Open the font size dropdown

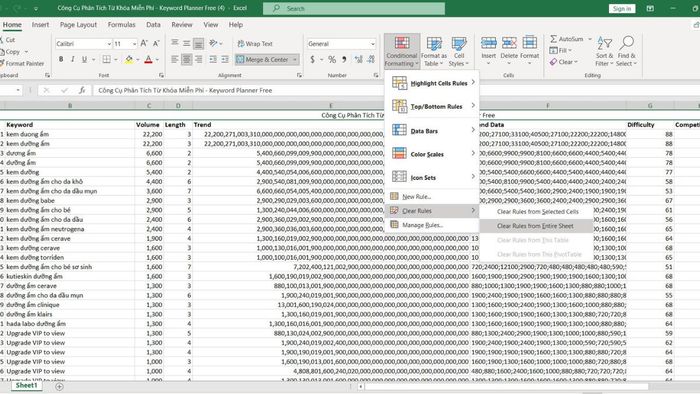click(134, 44)
